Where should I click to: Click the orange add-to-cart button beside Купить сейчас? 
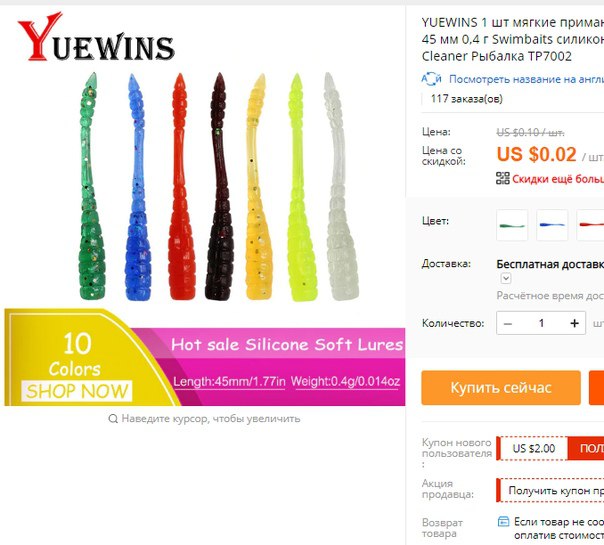596,387
